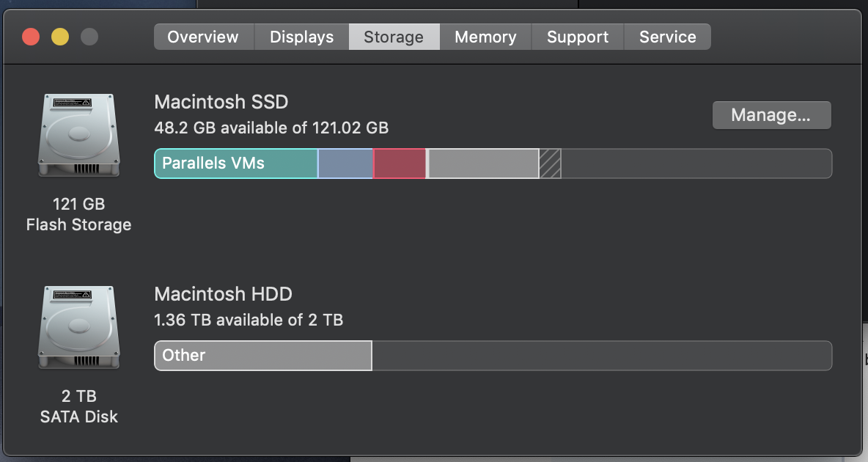Open the Displays tab

[301, 37]
